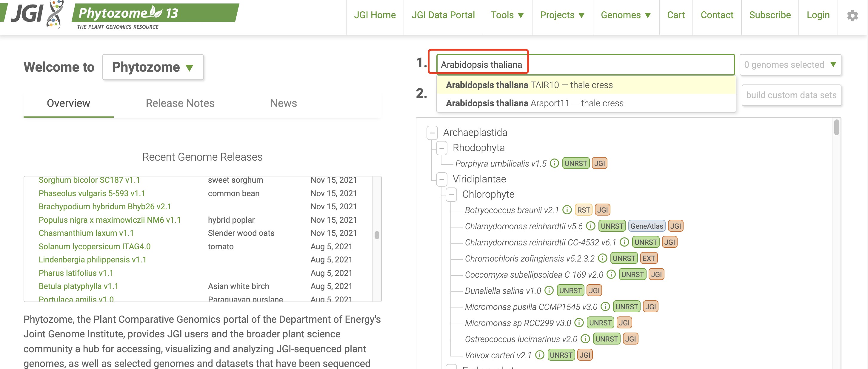Click JGI badge next to Micromonas pusilla
This screenshot has width=868, height=369.
coord(650,307)
